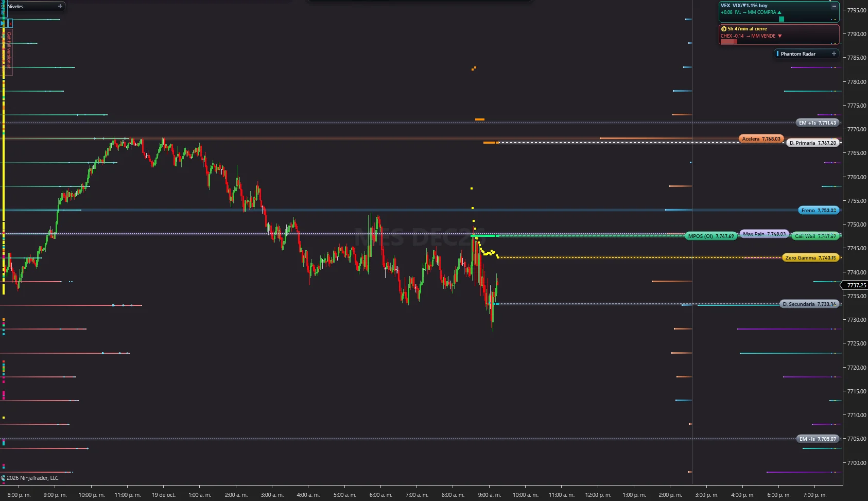
Task: Click the 7700.00 price axis label
Action: tap(857, 463)
